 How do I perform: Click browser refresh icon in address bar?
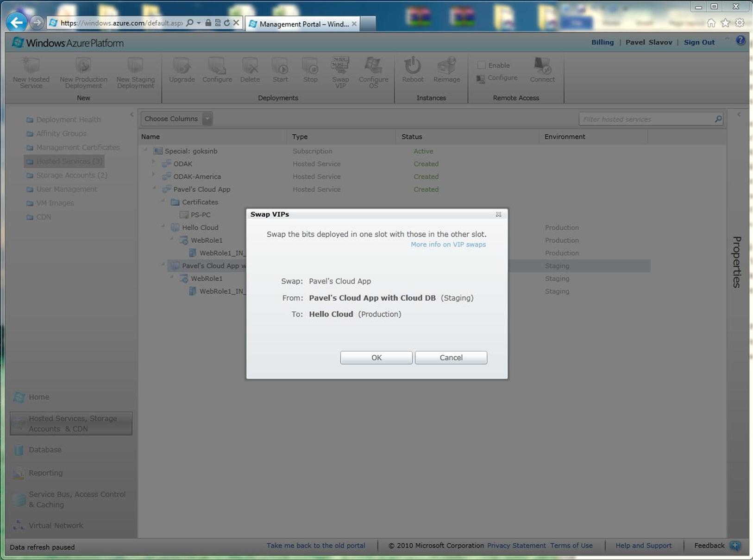[227, 23]
